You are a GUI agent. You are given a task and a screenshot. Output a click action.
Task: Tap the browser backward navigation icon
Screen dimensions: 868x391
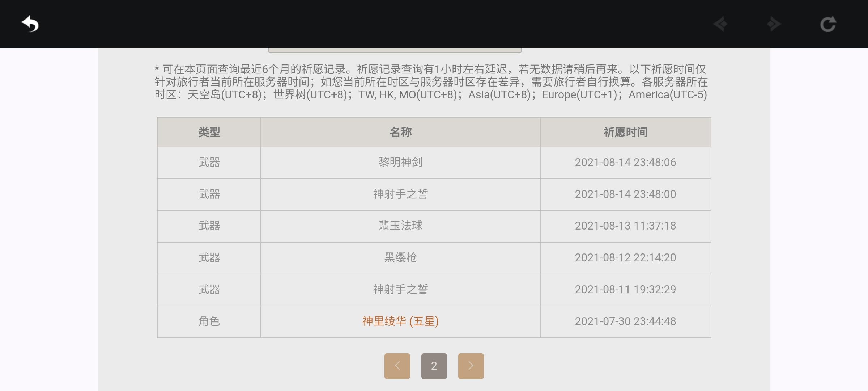point(720,24)
